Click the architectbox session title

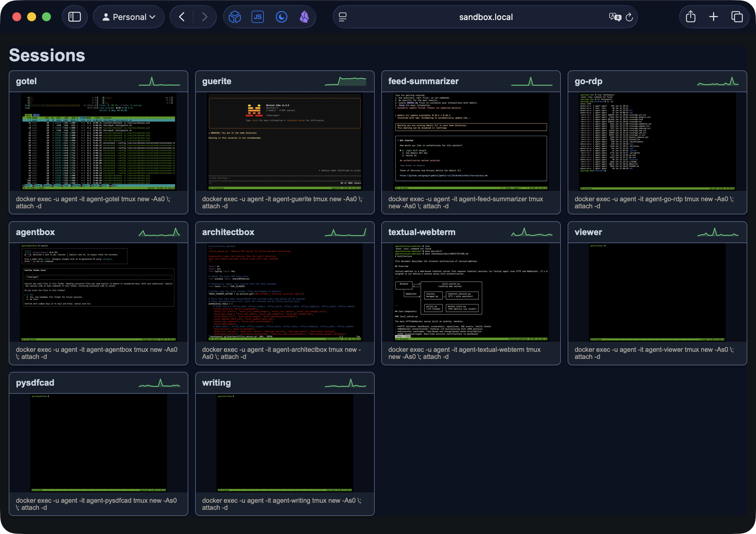[228, 232]
